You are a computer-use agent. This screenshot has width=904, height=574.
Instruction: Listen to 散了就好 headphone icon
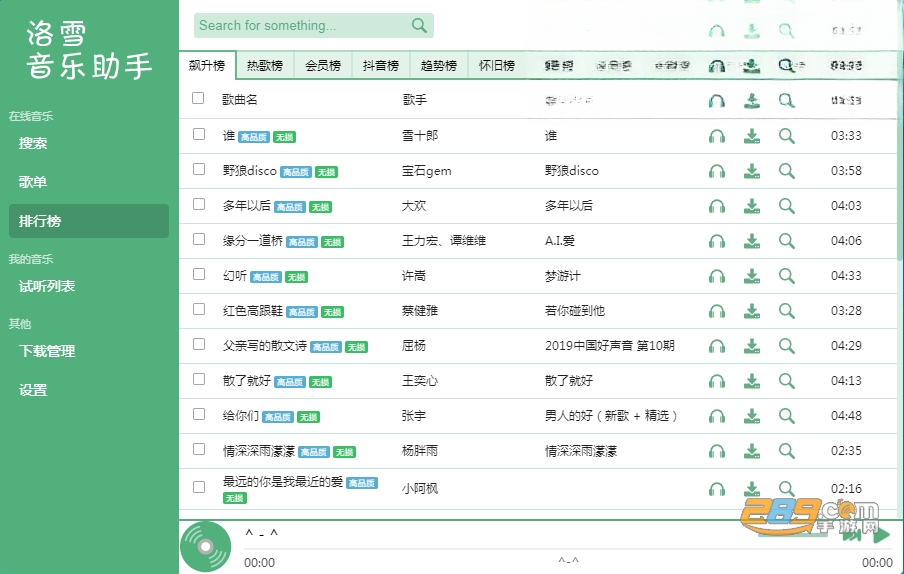click(717, 382)
